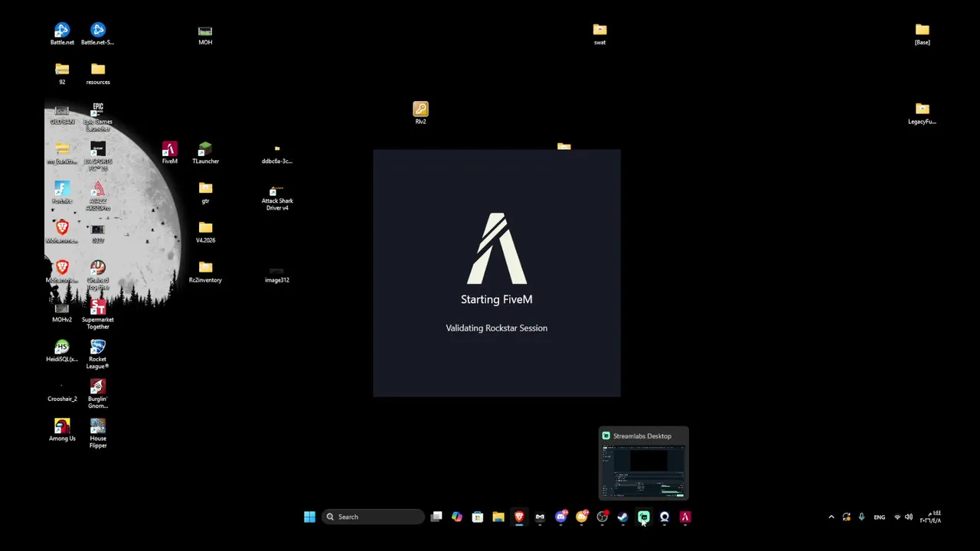Open the volume speaker tray icon

[x=909, y=517]
